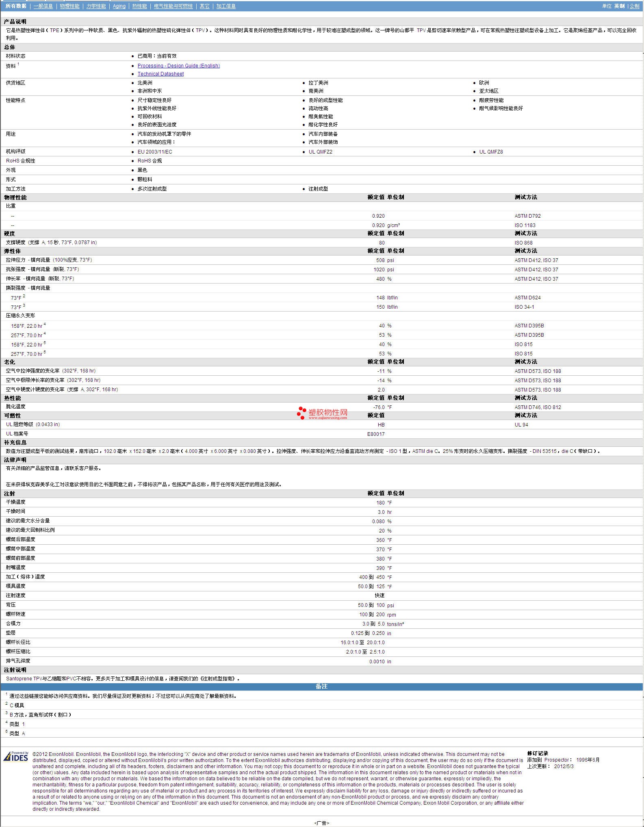
Task: Click the ASTM D624 test method
Action: click(527, 298)
